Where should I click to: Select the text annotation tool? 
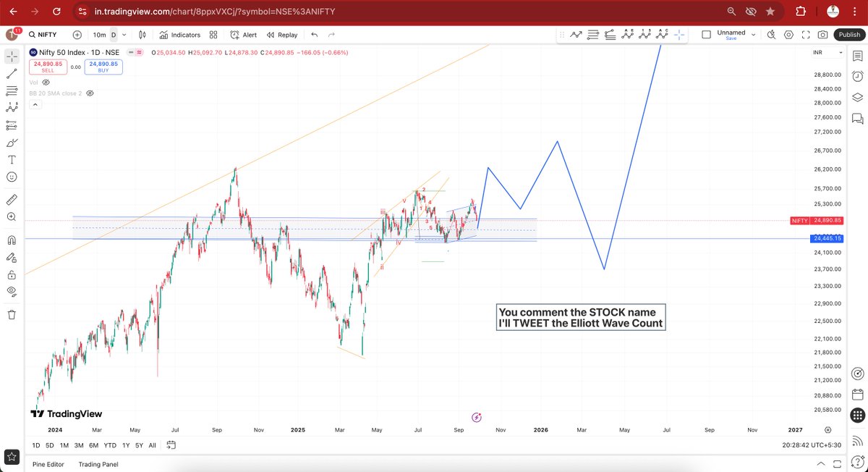tap(12, 160)
